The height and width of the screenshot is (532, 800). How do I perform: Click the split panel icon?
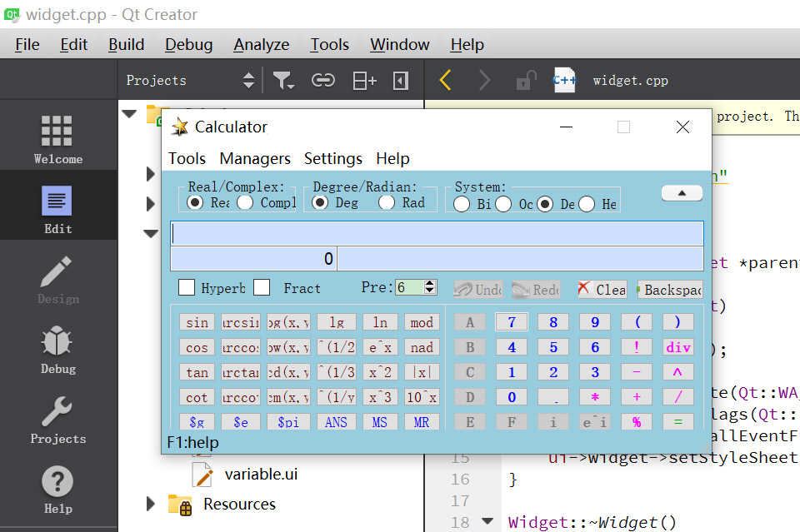point(364,81)
